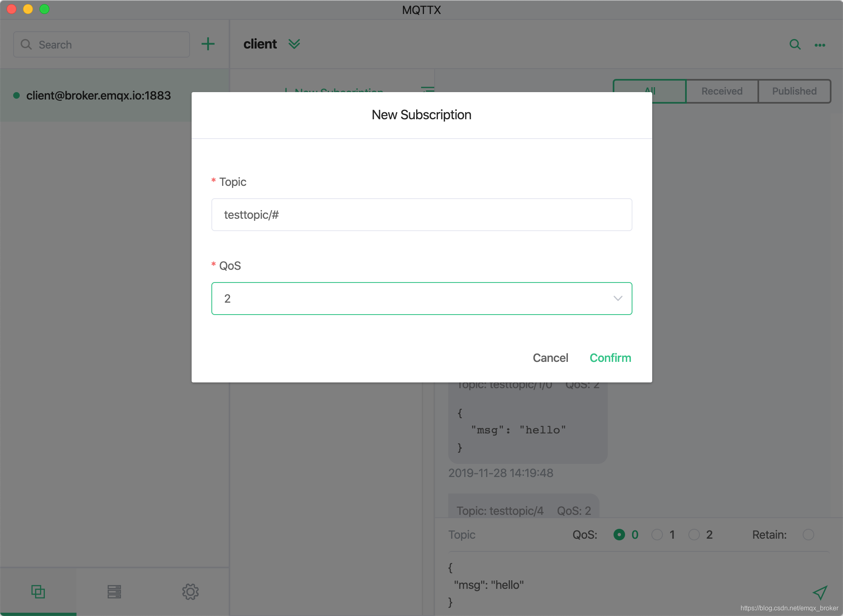Image resolution: width=843 pixels, height=616 pixels.
Task: Toggle the Retain checkbox
Action: tap(810, 535)
